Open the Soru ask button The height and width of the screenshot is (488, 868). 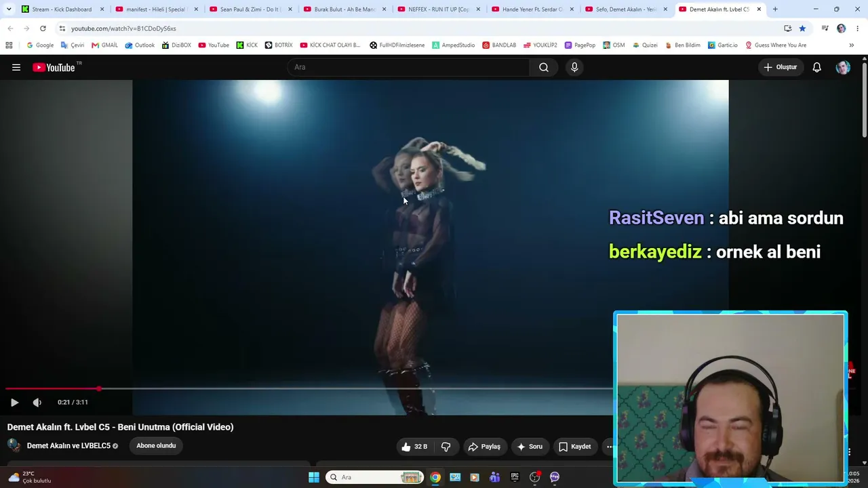pos(530,447)
